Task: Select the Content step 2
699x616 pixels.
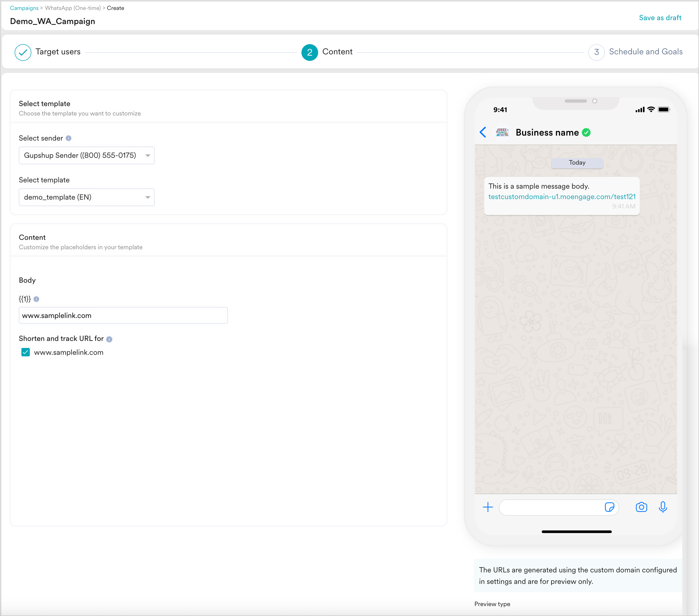Action: pyautogui.click(x=310, y=52)
